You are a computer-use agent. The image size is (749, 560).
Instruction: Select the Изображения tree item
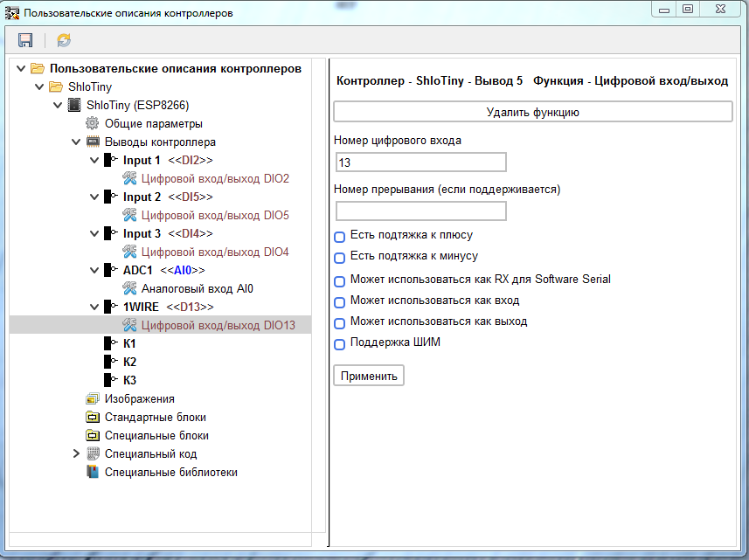click(x=140, y=398)
